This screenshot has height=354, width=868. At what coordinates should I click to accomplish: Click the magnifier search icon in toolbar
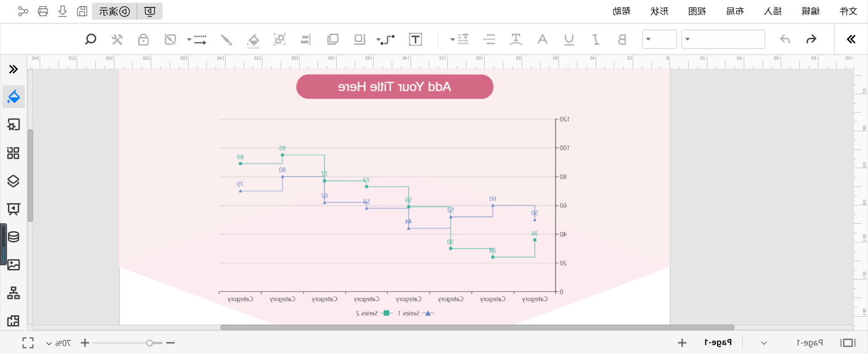(91, 39)
